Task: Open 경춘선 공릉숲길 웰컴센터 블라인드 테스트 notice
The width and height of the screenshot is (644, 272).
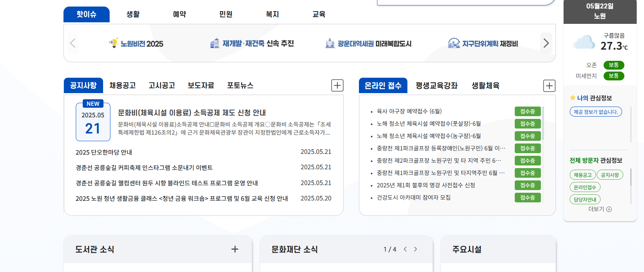Action: point(167,183)
